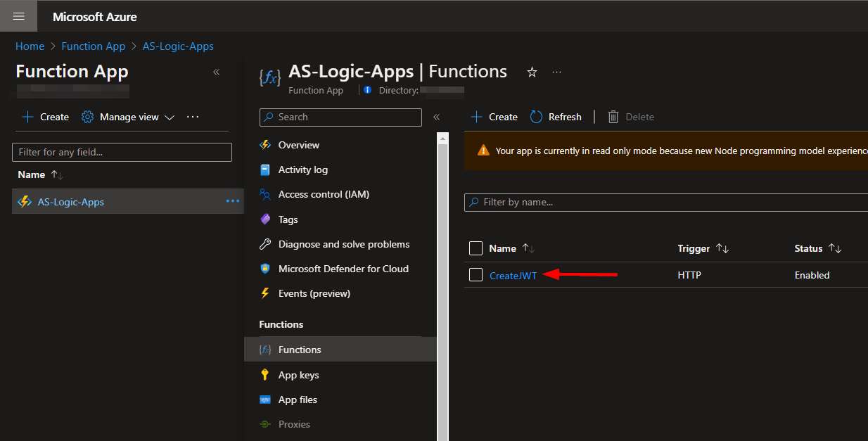Click the Enabled status cell
The width and height of the screenshot is (868, 441).
[812, 275]
